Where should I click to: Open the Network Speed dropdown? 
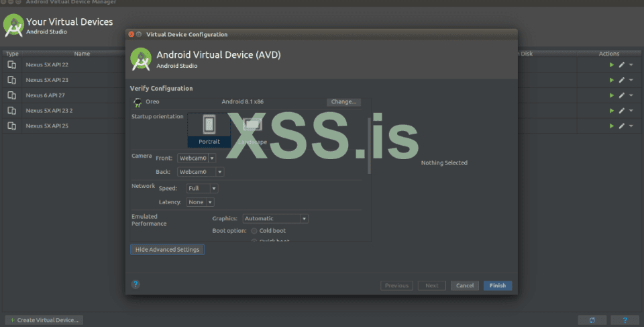(x=202, y=189)
